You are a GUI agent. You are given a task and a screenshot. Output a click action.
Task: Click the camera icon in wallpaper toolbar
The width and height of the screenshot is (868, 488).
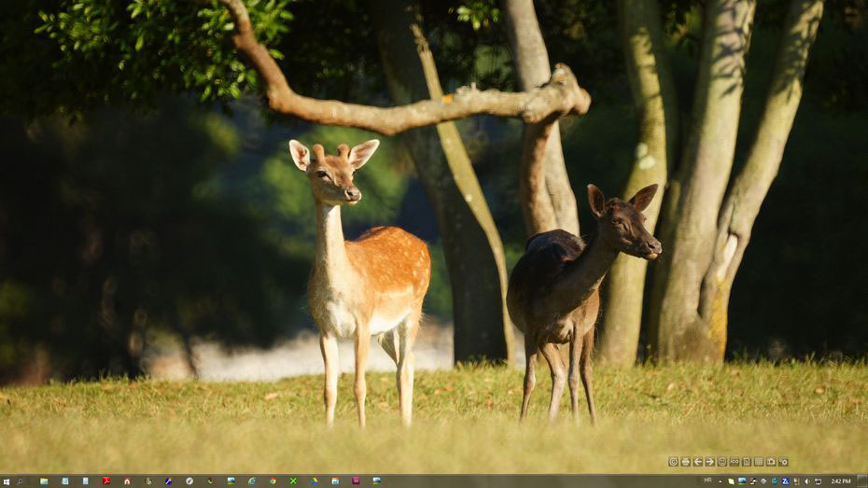pyautogui.click(x=771, y=462)
